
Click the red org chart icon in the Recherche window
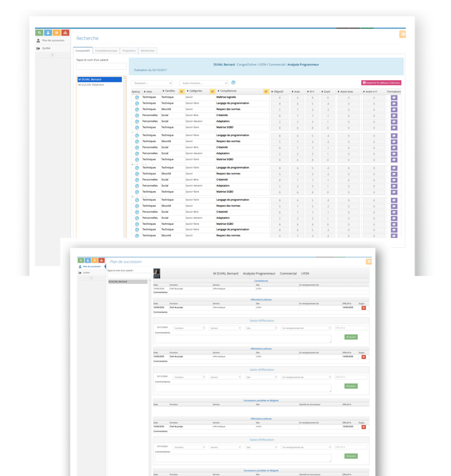click(x=65, y=33)
